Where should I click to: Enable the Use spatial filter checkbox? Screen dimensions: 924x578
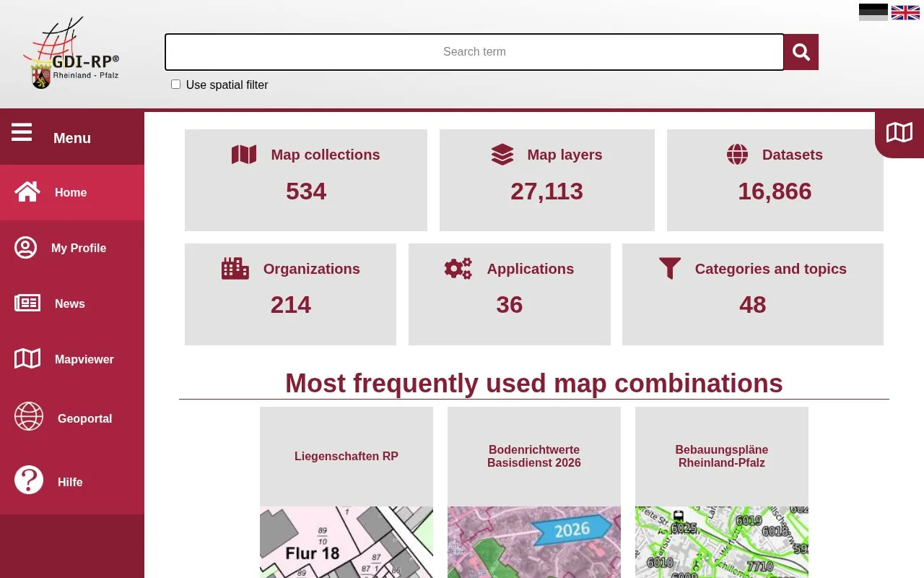(175, 85)
